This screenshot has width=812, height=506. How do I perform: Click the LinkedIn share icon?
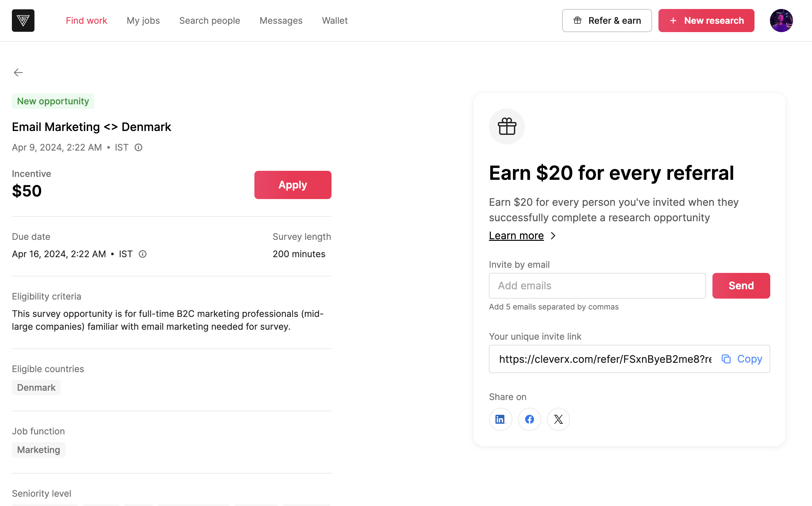[500, 419]
